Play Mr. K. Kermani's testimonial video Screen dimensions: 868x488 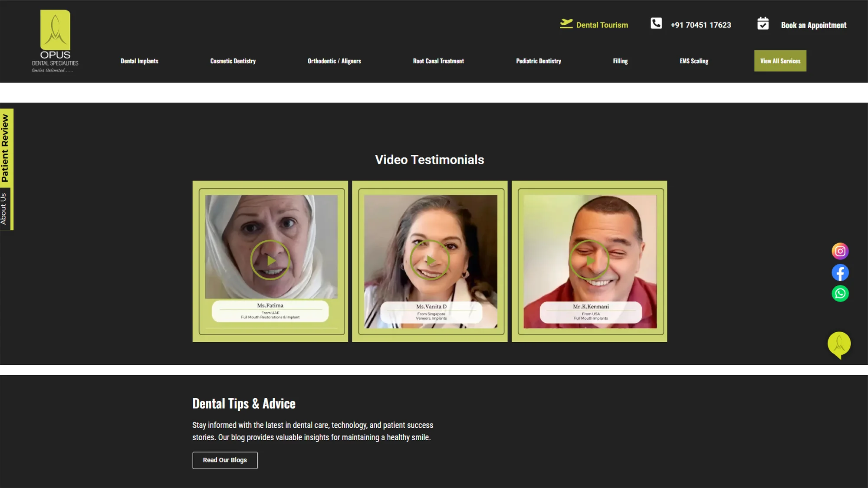pyautogui.click(x=589, y=260)
